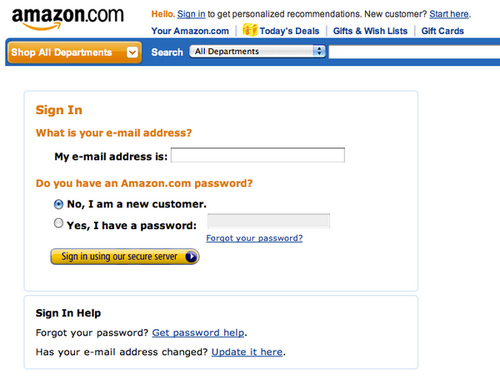Click the "Forgot your password?" link
This screenshot has height=379, width=500.
254,238
